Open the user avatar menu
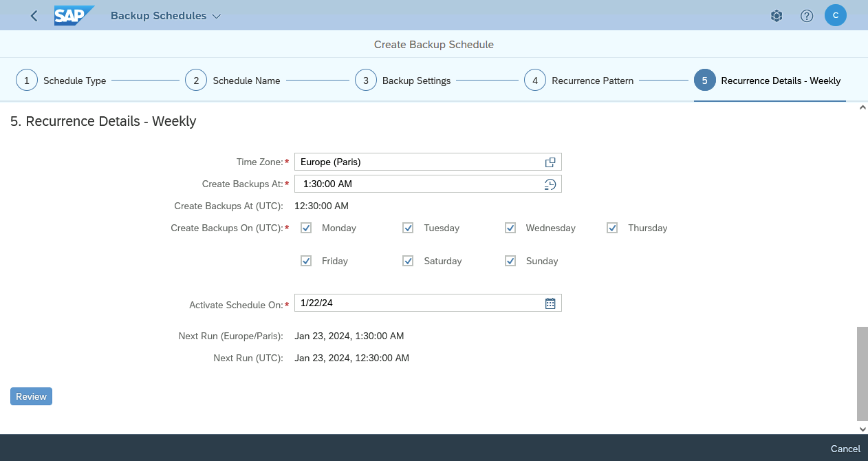Viewport: 868px width, 461px height. click(835, 15)
